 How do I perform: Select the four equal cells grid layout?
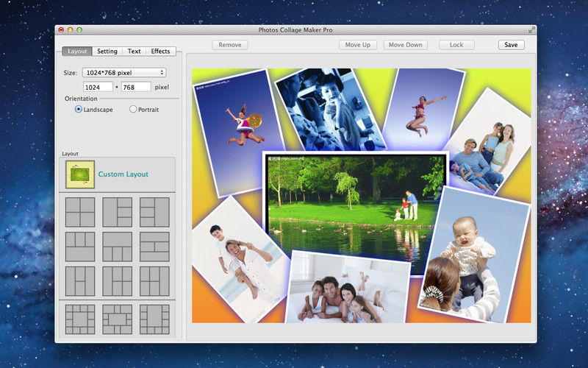click(x=80, y=212)
